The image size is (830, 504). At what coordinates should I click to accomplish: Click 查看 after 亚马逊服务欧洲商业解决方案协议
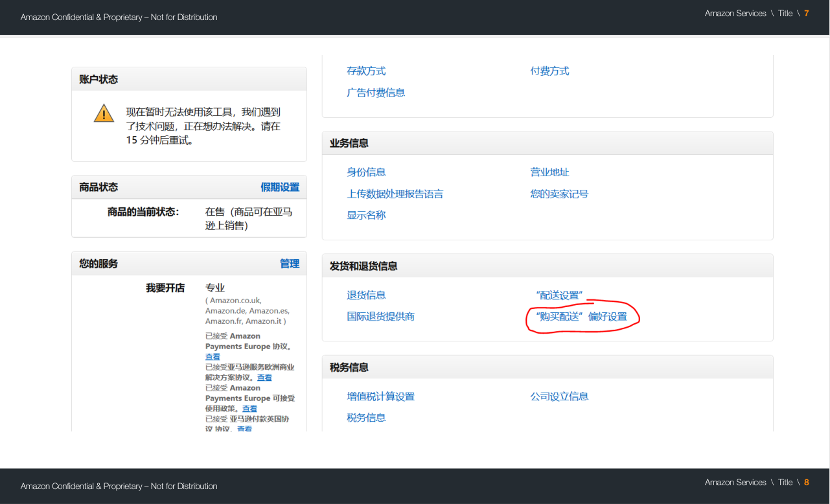(264, 378)
